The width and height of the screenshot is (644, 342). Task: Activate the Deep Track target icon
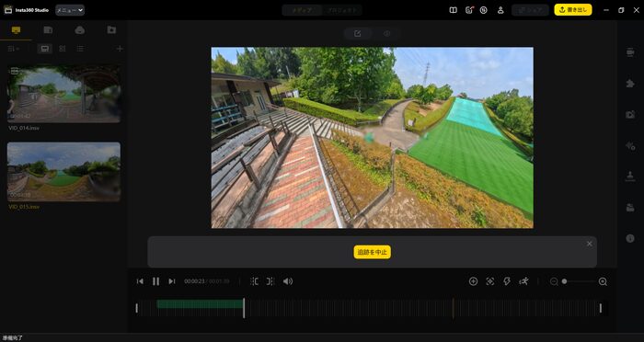point(490,281)
